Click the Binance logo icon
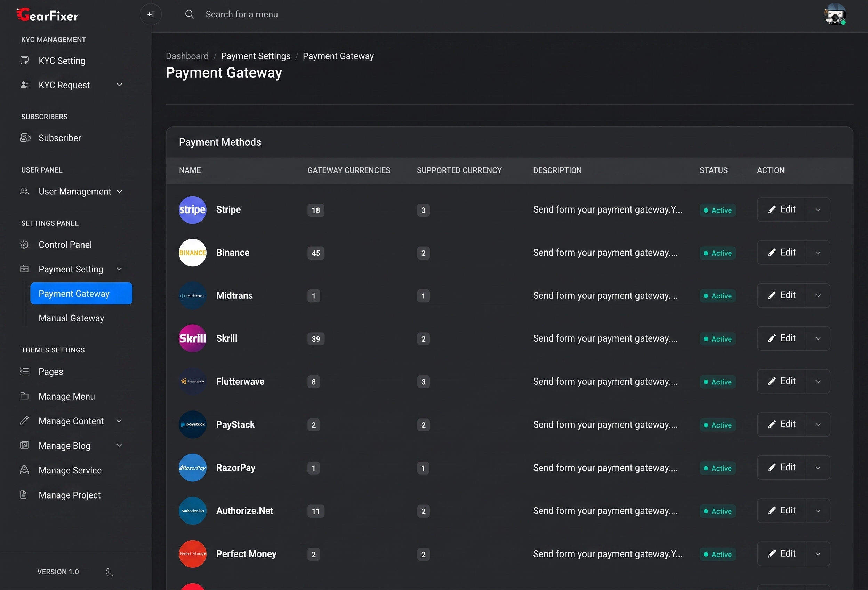 pyautogui.click(x=192, y=253)
